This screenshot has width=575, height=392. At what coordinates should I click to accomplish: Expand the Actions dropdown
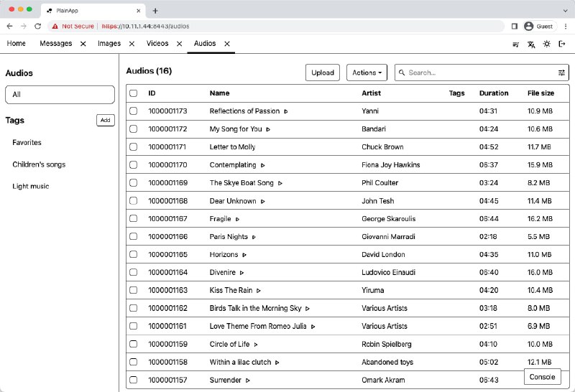pyautogui.click(x=367, y=73)
